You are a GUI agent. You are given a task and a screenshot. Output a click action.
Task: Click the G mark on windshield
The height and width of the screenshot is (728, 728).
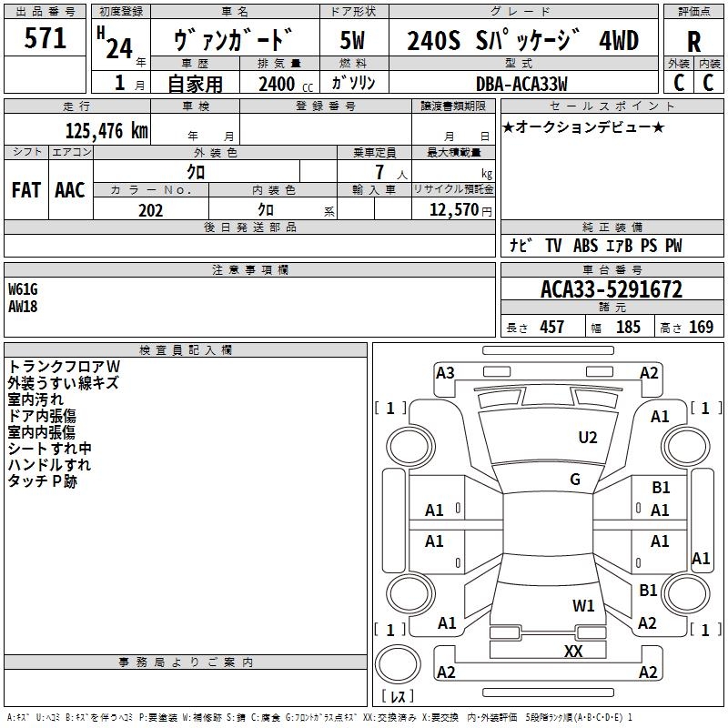pos(575,480)
